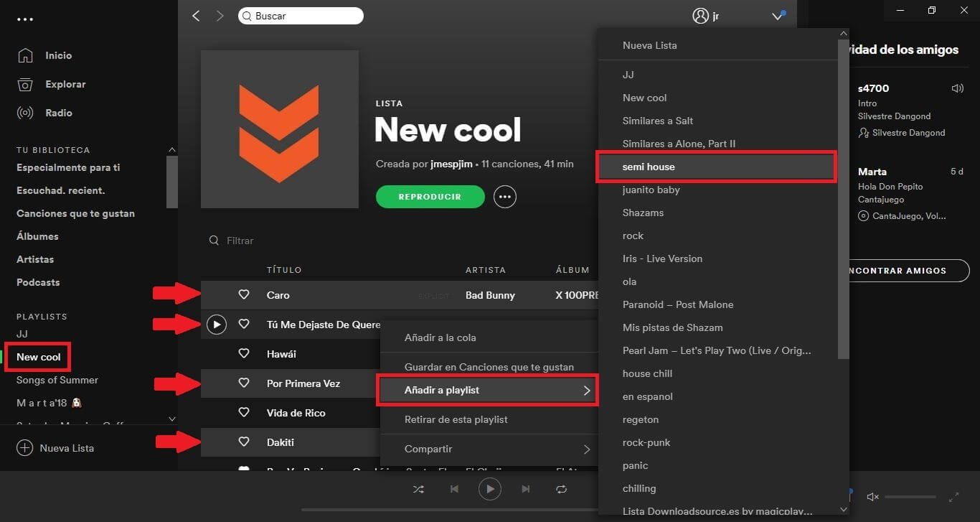Click the Filtrar search field
The image size is (980, 522).
240,241
